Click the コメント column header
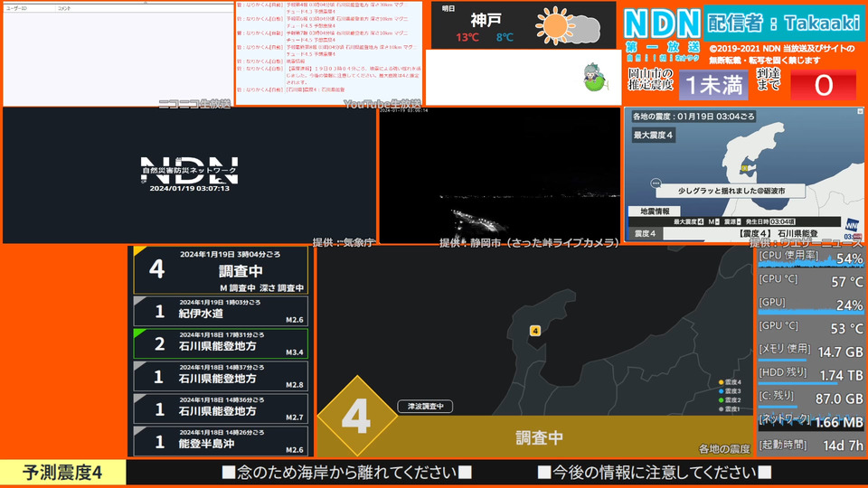 64,8
